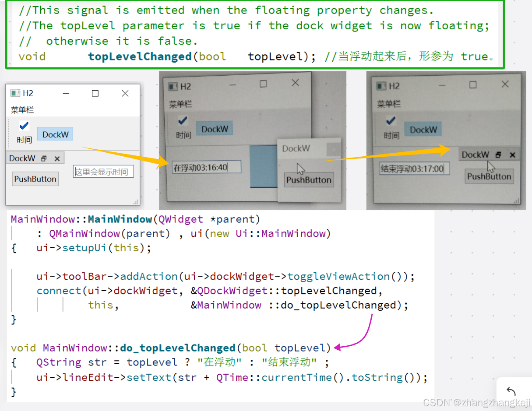
Task: Close the H2 window showing 结束浮动03:17:00
Action: 505,84
